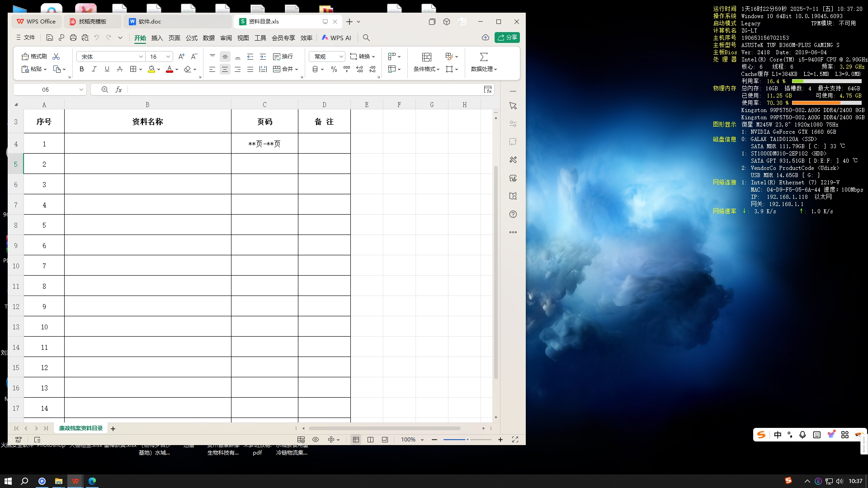
Task: Align text left
Action: tap(212, 69)
